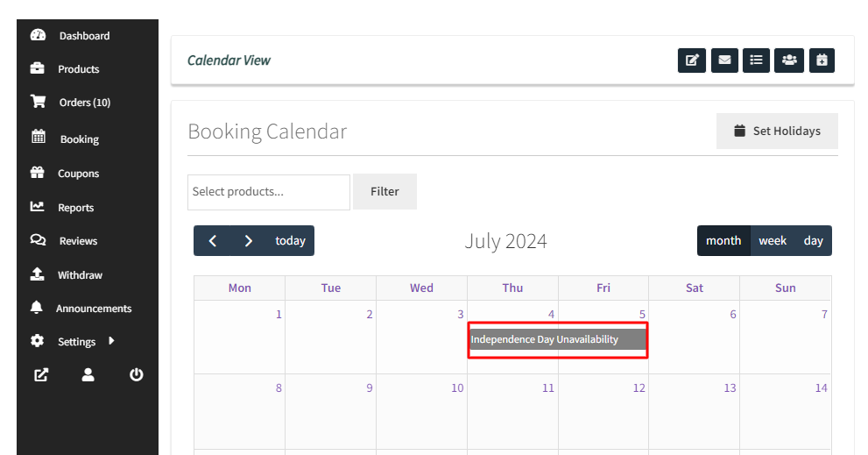Click the edit pencil icon in Calendar View header
This screenshot has width=868, height=455.
pyautogui.click(x=692, y=60)
